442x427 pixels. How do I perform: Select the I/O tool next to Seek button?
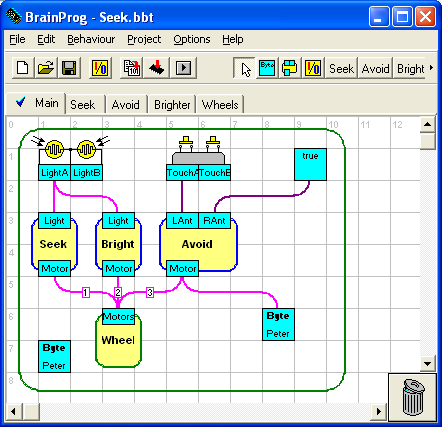click(x=313, y=68)
